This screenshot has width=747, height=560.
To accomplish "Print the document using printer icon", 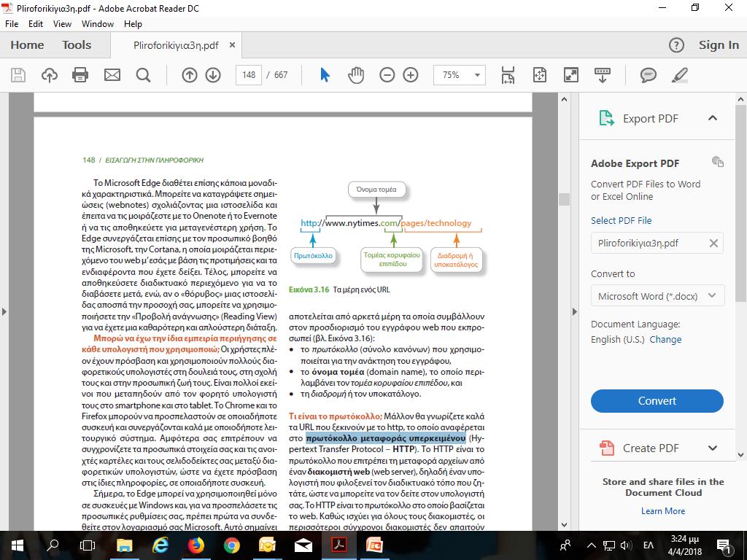I will 80,75.
